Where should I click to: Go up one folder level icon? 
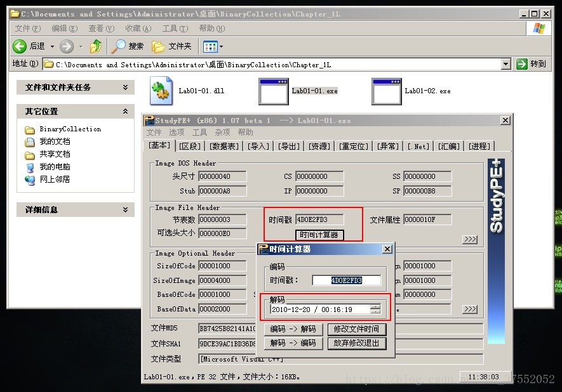click(x=96, y=46)
